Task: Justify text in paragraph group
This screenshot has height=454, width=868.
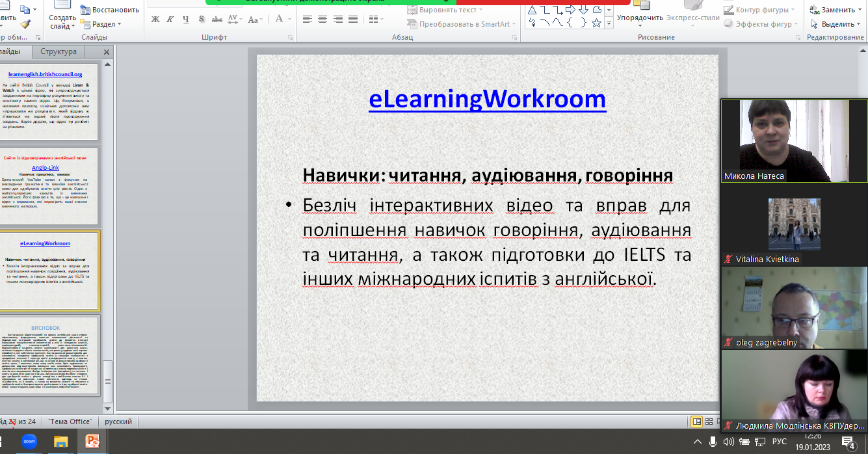Action: [x=352, y=19]
